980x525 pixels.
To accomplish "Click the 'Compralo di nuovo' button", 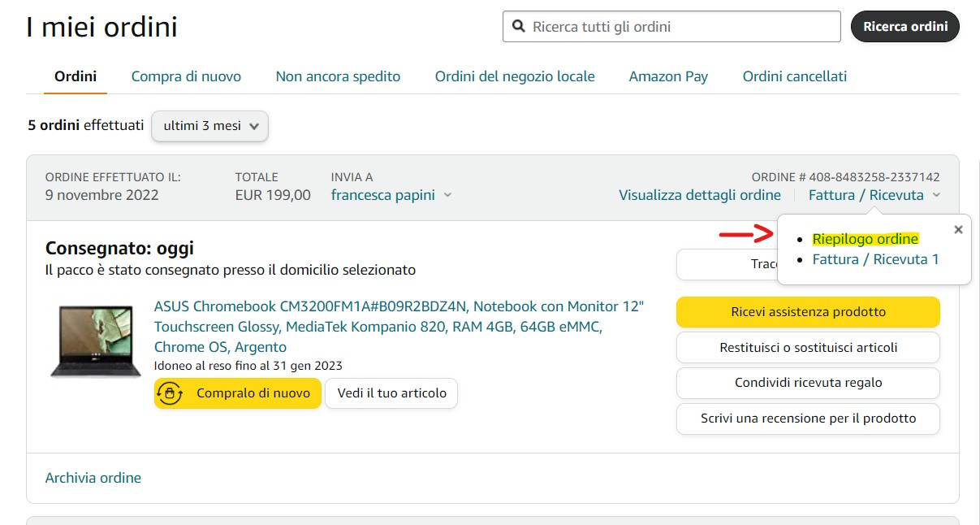I will pos(238,393).
